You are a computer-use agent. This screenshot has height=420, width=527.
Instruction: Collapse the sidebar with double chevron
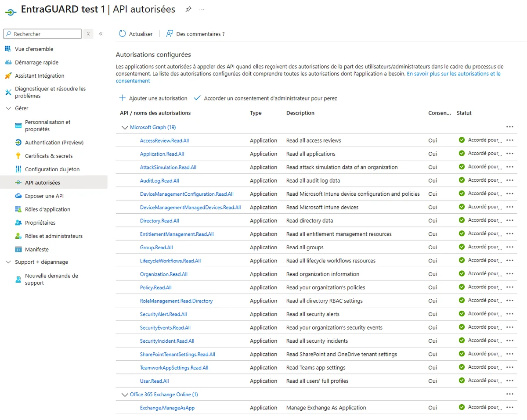click(x=101, y=34)
